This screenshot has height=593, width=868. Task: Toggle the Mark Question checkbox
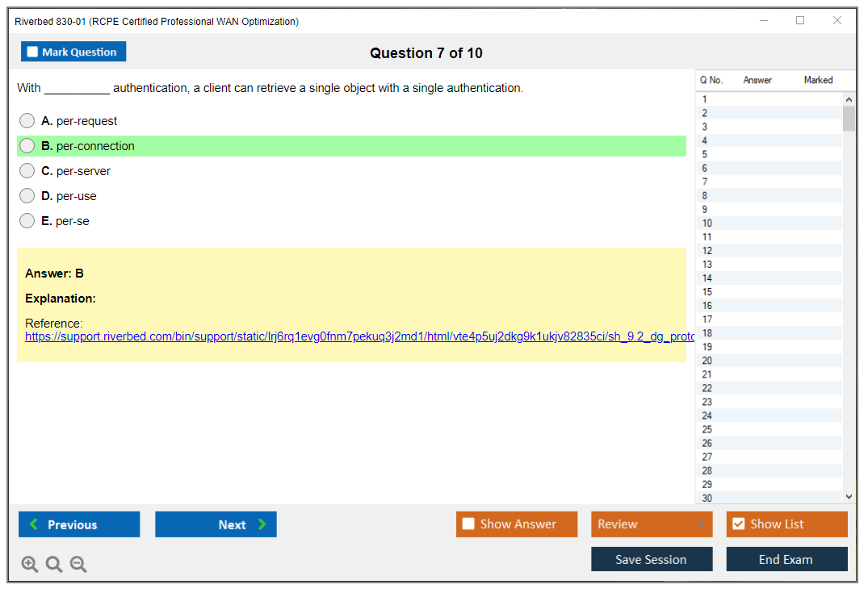click(x=33, y=52)
